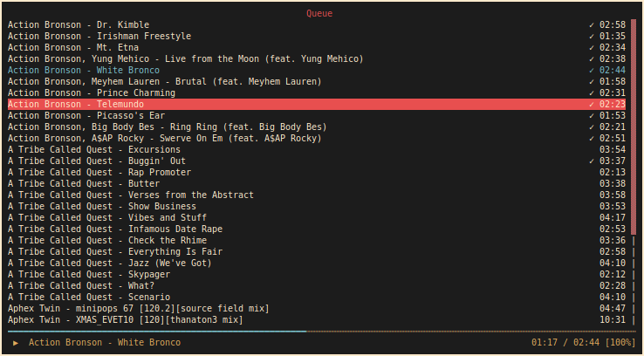The image size is (644, 356).
Task: Click the checkmark next to Mt. Etna duration
Action: [592, 48]
